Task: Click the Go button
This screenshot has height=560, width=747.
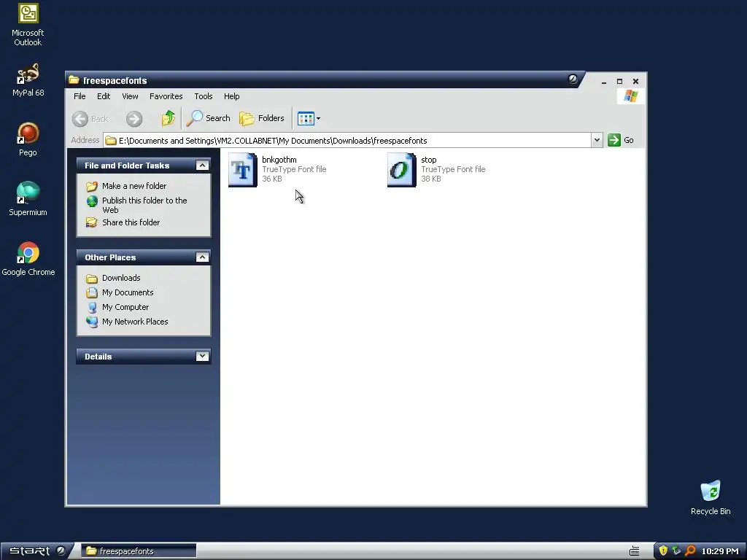Action: (621, 140)
